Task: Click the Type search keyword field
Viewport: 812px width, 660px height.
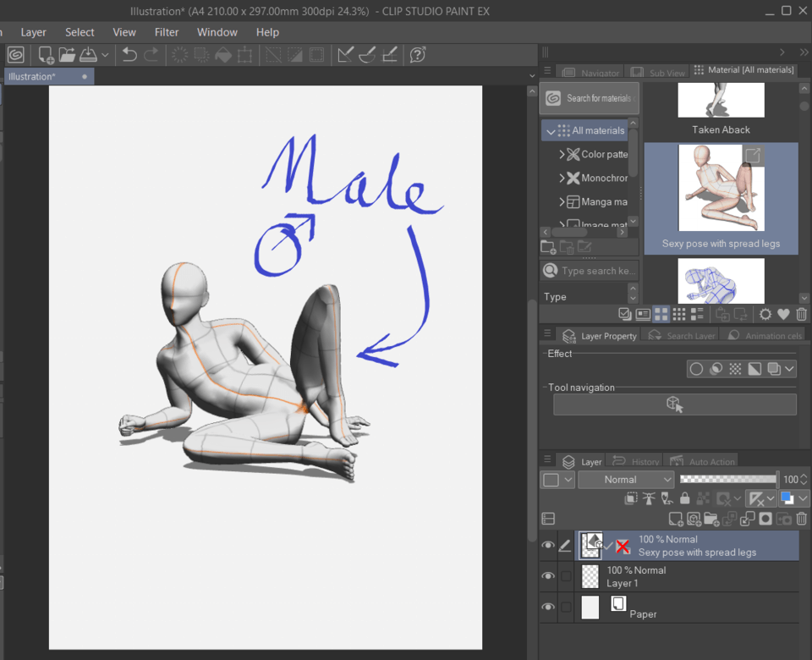Action: point(598,271)
